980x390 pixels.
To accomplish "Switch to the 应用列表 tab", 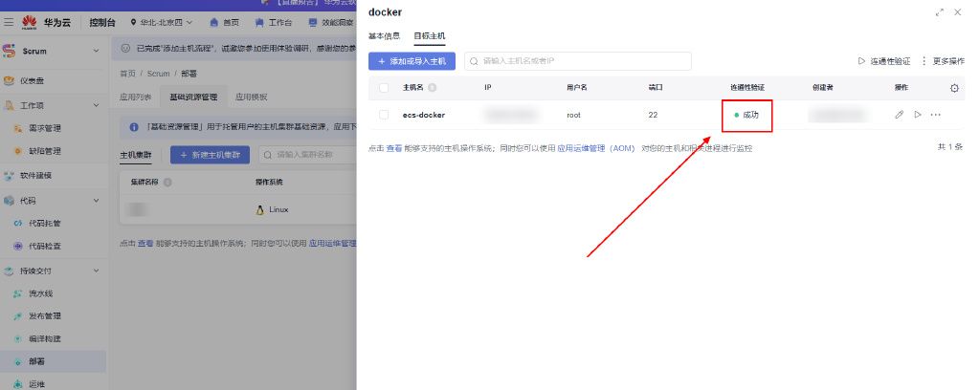I will (135, 97).
